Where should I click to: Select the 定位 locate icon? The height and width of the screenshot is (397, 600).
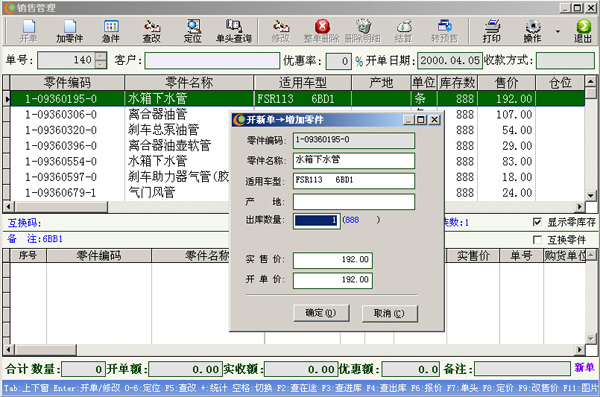pos(193,31)
